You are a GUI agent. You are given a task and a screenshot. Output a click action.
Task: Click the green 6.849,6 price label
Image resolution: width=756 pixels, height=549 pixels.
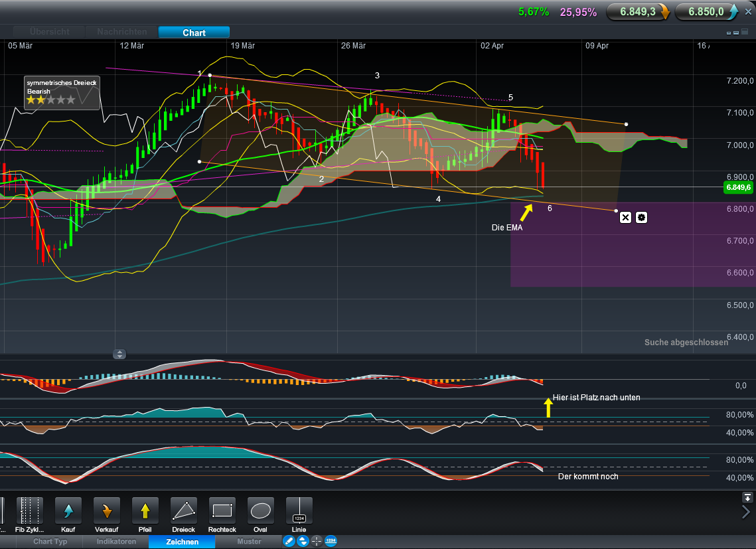739,187
